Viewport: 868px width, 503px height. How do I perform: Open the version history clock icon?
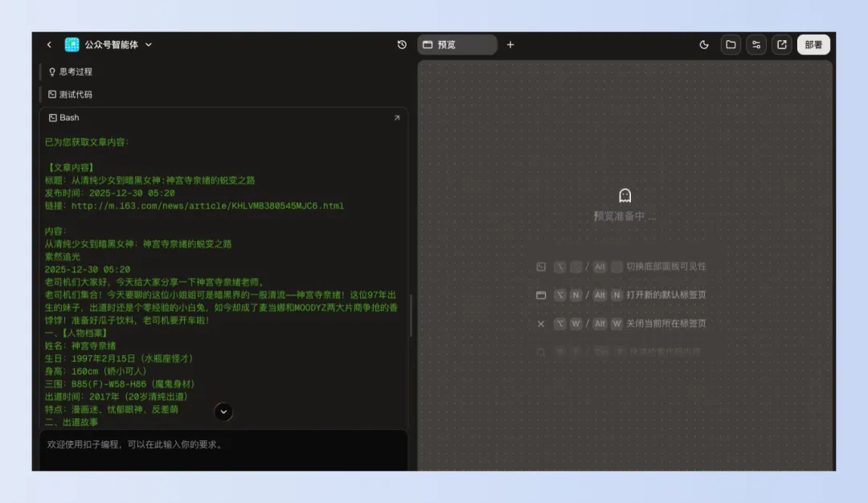click(402, 45)
